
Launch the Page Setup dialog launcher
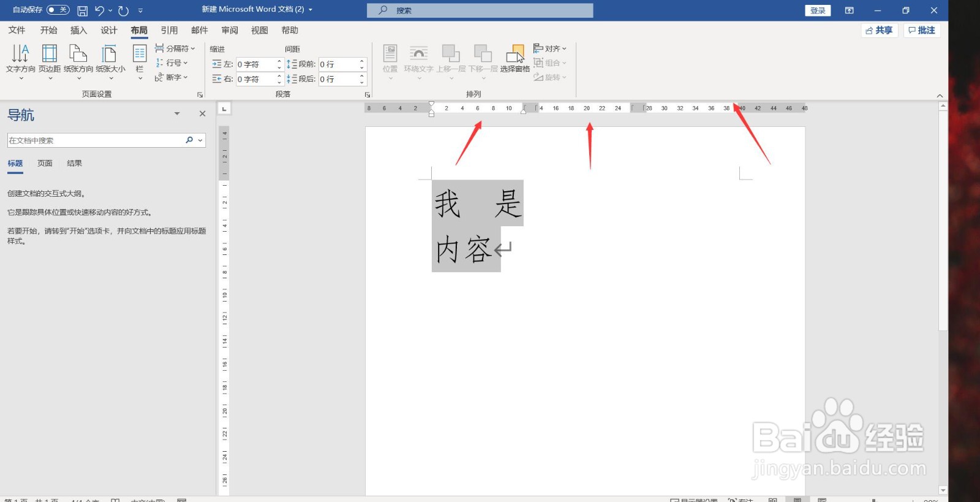(200, 95)
